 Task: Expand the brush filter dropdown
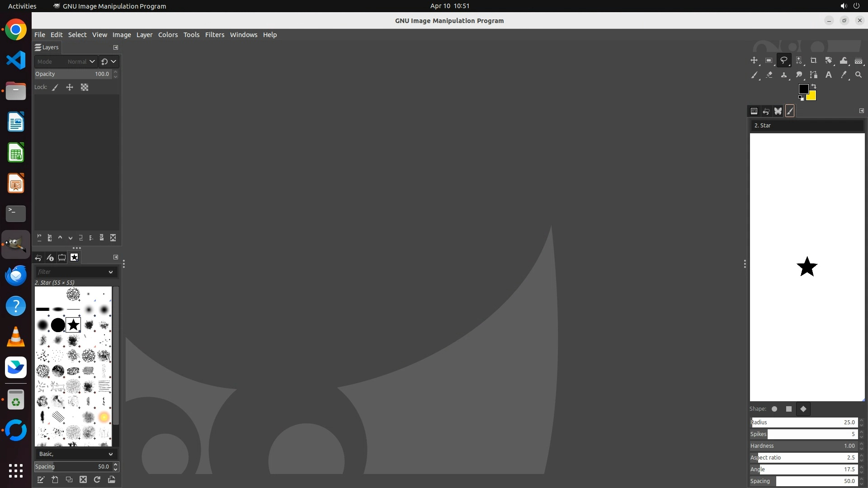click(x=110, y=272)
